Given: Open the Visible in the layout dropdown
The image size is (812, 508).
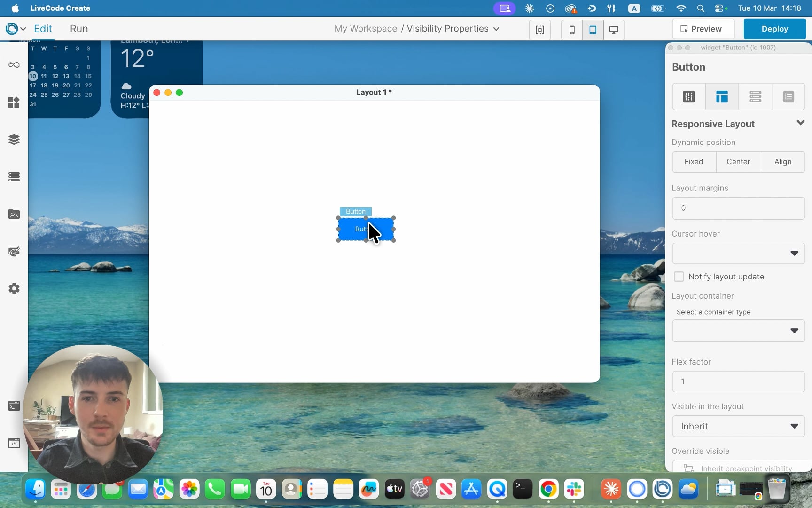Looking at the screenshot, I should [x=738, y=426].
